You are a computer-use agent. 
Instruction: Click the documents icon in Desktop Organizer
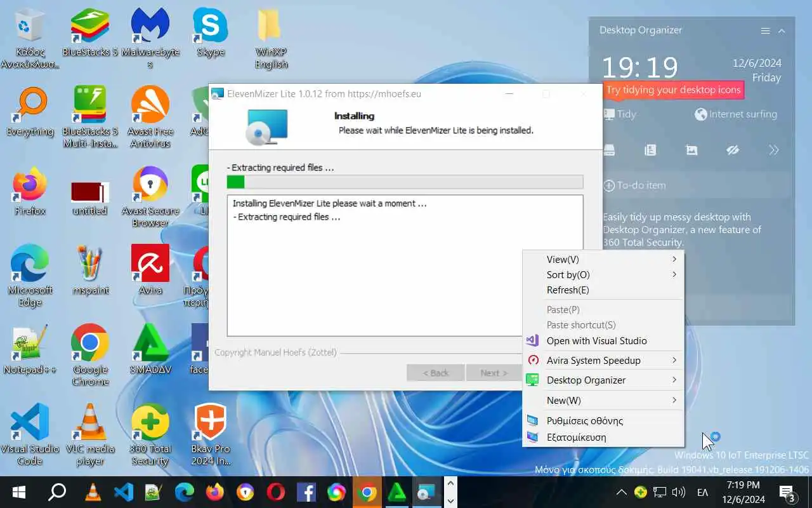[650, 150]
